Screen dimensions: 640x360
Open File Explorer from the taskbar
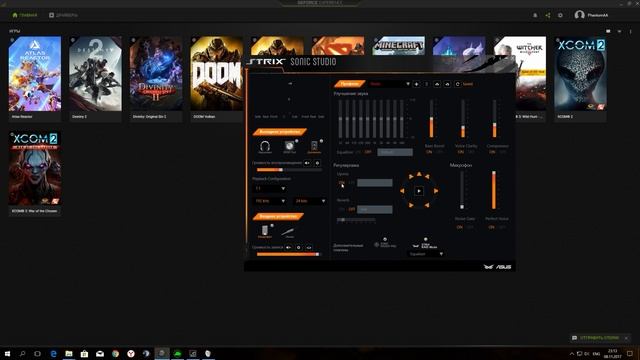69,353
